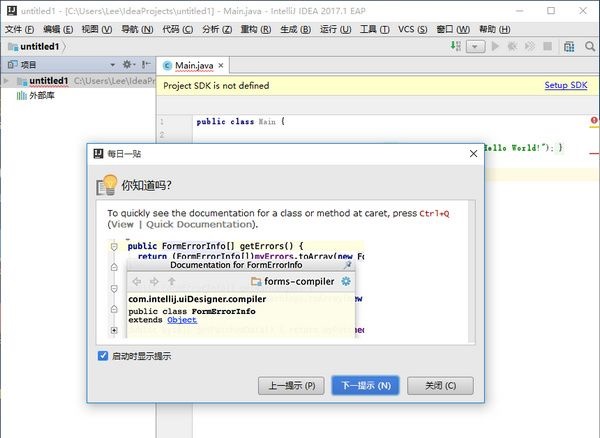Open the Project Structure icon
Image resolution: width=600 pixels, height=438 pixels.
(x=569, y=47)
